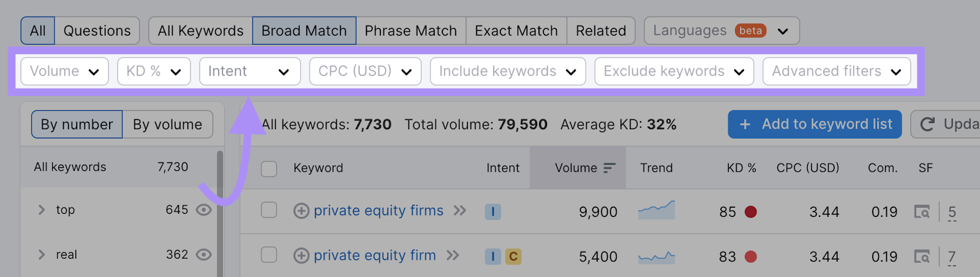Open SERP view icon in second row
Viewport: 980px width, 277px height.
coord(922,257)
